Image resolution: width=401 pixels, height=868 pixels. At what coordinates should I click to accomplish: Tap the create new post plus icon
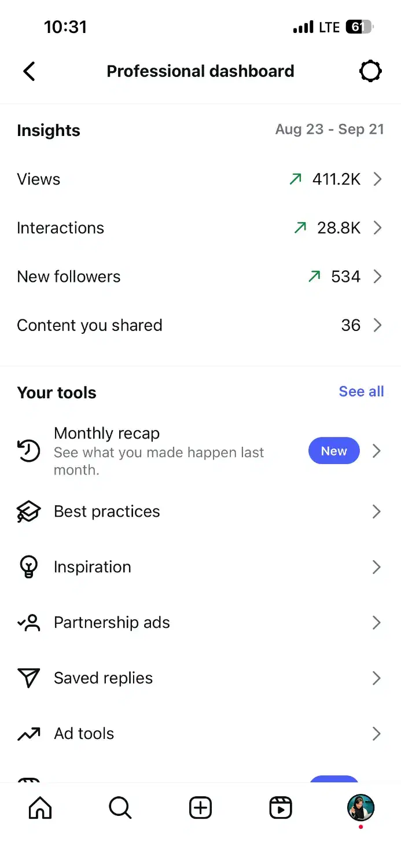point(201,808)
